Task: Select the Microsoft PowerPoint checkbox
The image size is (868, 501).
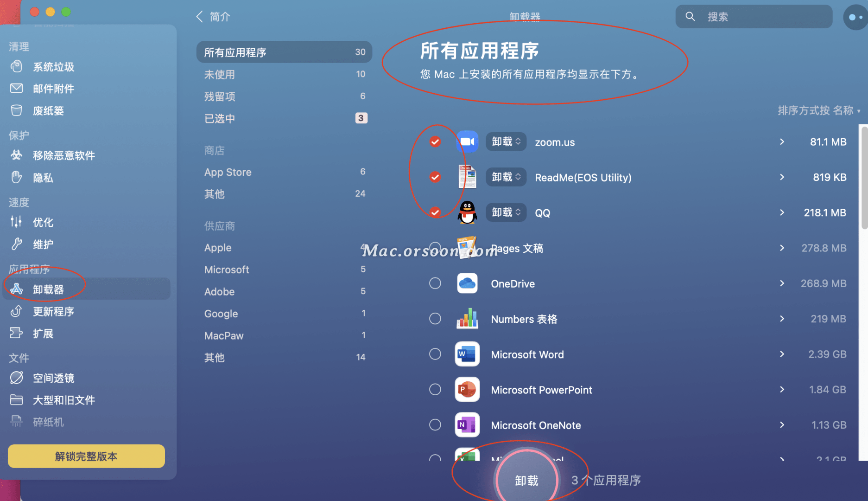Action: (435, 389)
